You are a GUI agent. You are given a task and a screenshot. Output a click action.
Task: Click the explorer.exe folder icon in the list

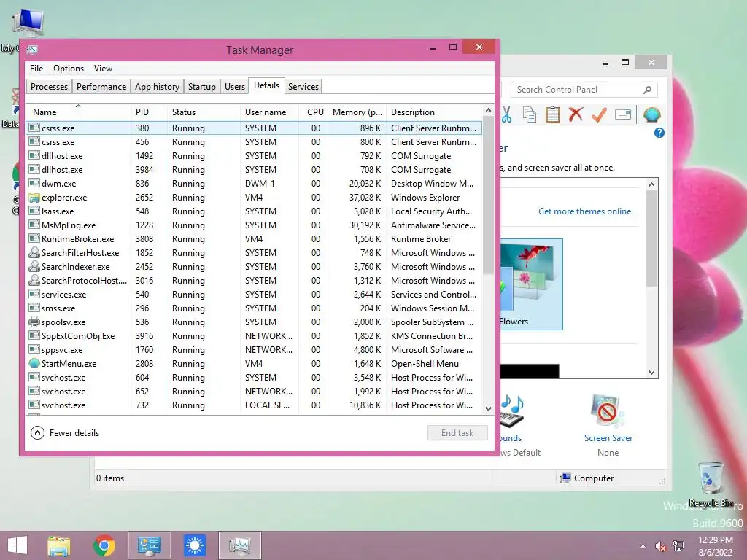point(34,197)
